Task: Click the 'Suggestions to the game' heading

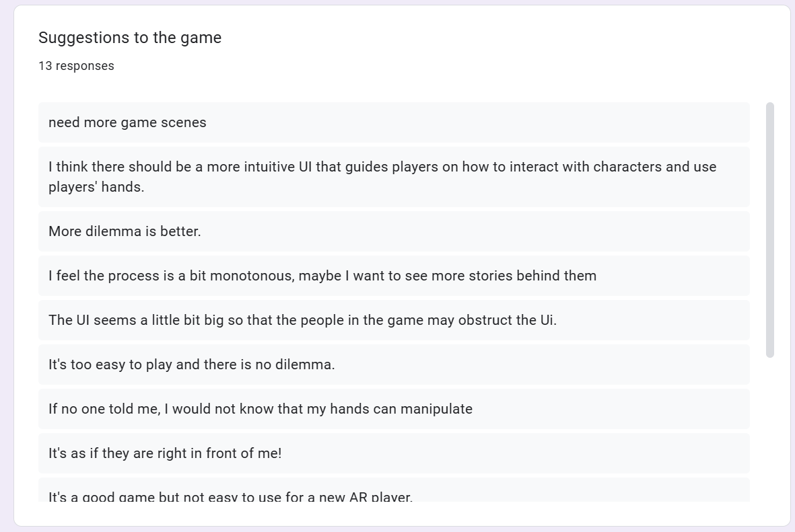Action: pyautogui.click(x=130, y=38)
